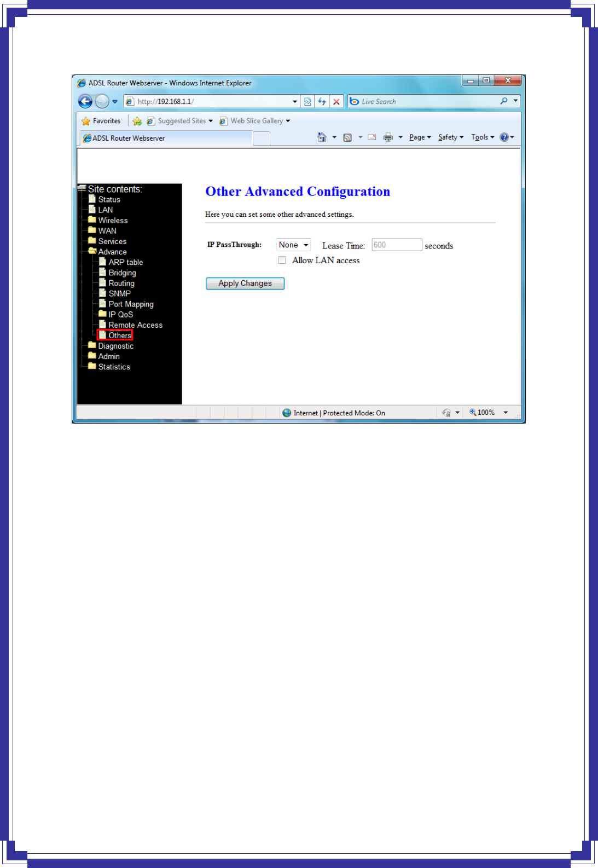This screenshot has width=598, height=868.
Task: Click the Refresh page icon
Action: point(322,101)
